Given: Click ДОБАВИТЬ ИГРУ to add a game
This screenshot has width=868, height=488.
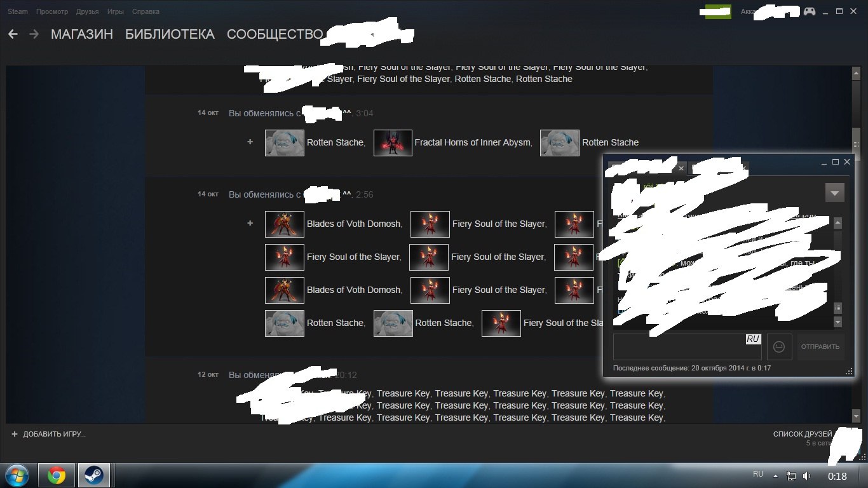Looking at the screenshot, I should (x=48, y=434).
